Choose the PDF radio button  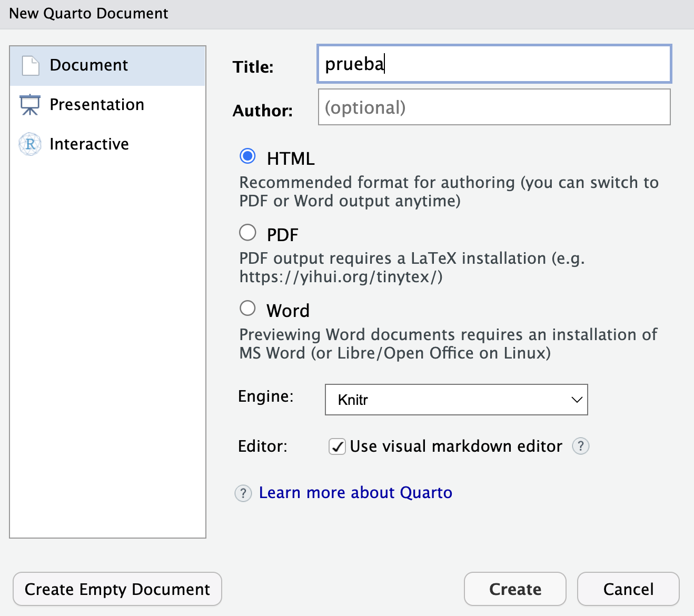pos(247,233)
